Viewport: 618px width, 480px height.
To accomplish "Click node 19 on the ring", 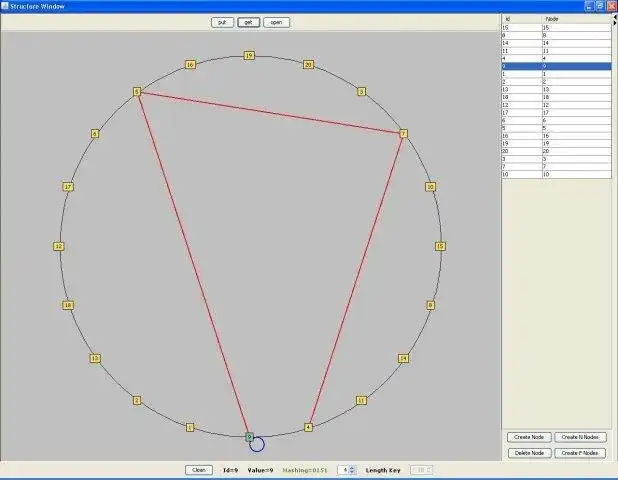I will (249, 56).
